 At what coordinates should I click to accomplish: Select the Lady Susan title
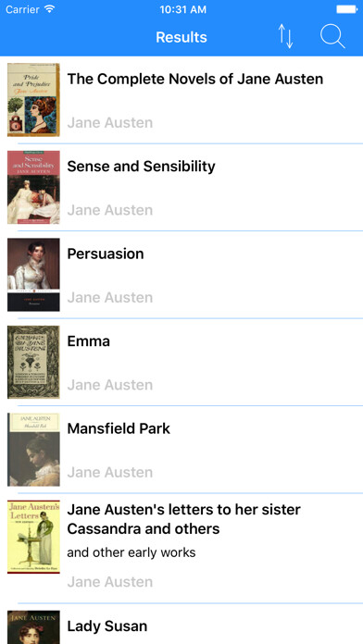coord(106,626)
